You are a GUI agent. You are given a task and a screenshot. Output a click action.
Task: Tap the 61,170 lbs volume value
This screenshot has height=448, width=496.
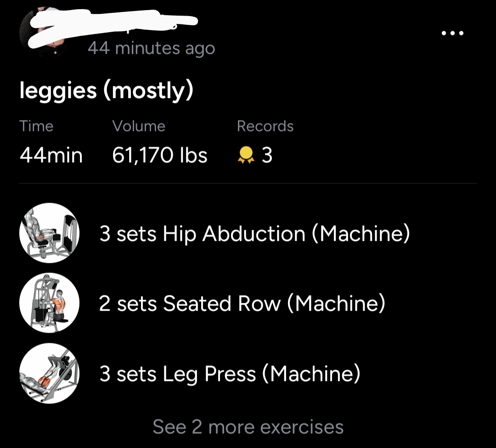[x=160, y=156]
